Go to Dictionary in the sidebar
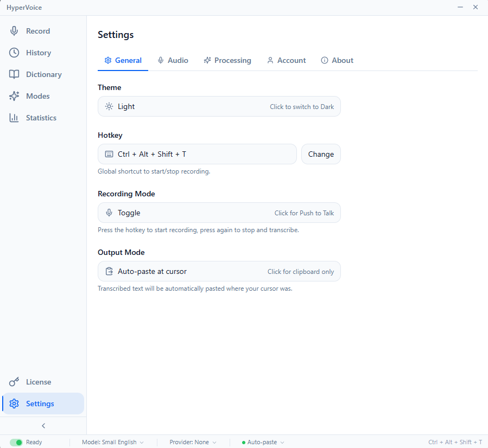Image resolution: width=488 pixels, height=448 pixels. coord(43,74)
